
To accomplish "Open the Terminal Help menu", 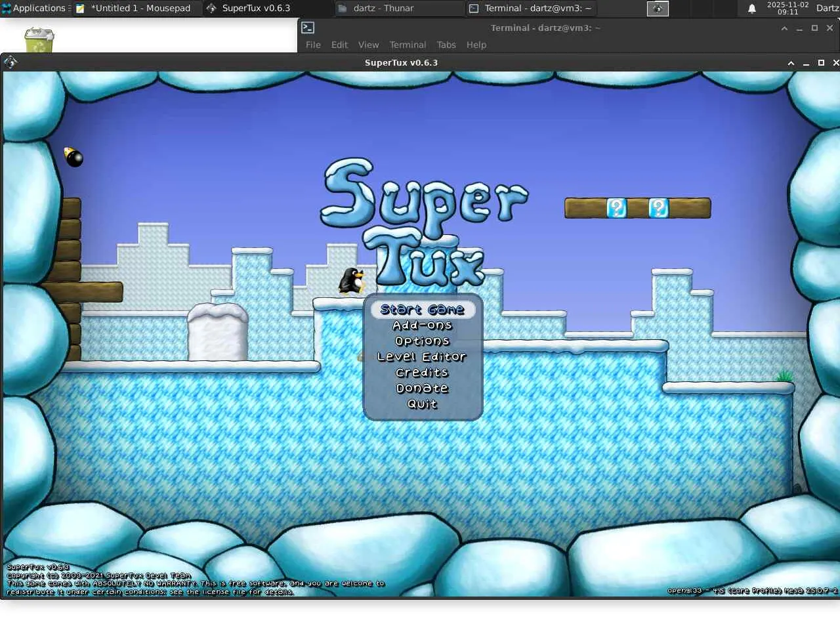I will pos(476,45).
